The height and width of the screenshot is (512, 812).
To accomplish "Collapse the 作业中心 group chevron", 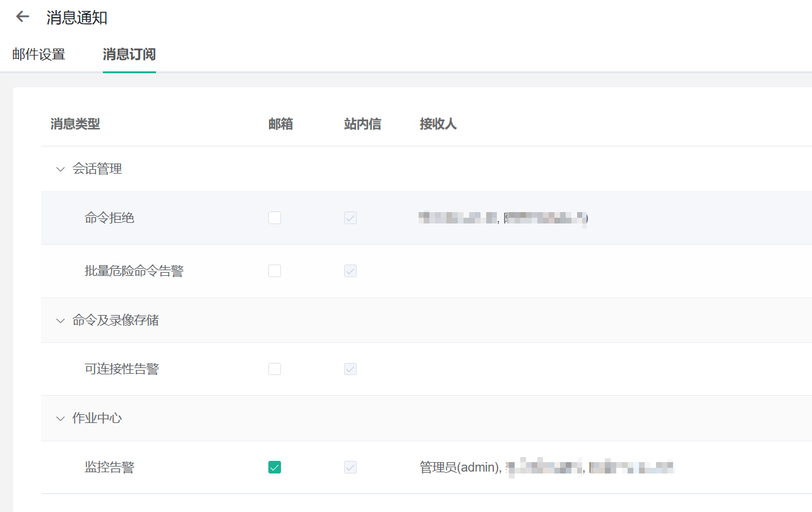I will pos(61,419).
